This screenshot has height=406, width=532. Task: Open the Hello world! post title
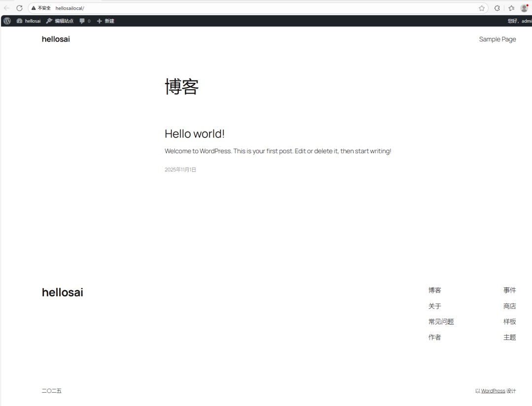[x=195, y=134]
